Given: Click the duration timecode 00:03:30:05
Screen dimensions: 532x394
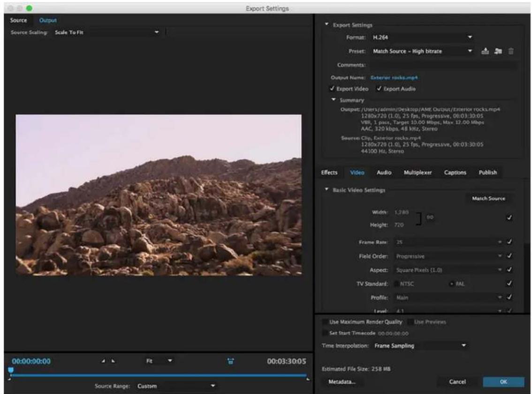Looking at the screenshot, I should pos(286,361).
